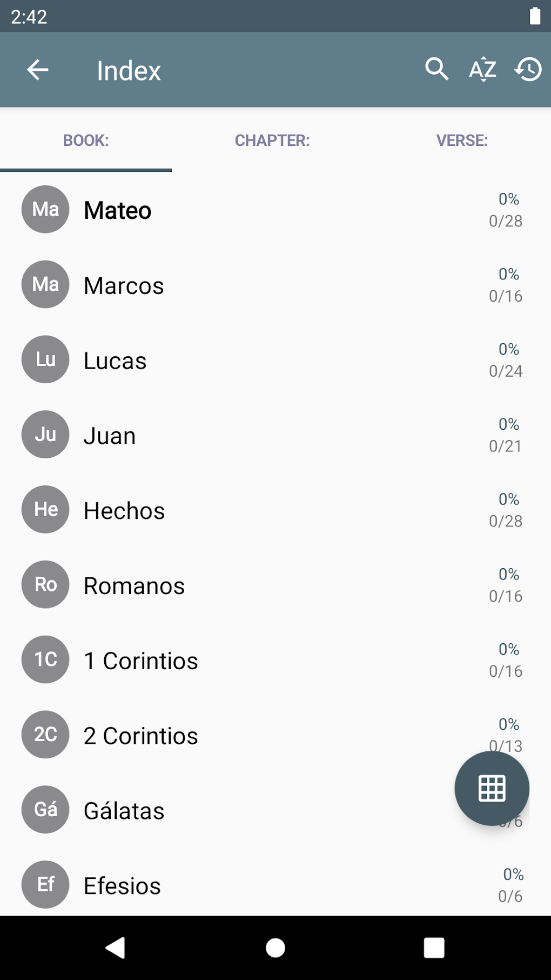This screenshot has height=980, width=551.
Task: Choose Juan in the index
Action: tap(110, 436)
